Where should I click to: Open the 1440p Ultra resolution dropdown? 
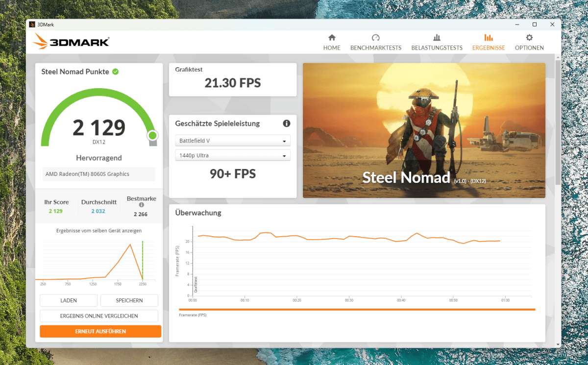(x=233, y=155)
